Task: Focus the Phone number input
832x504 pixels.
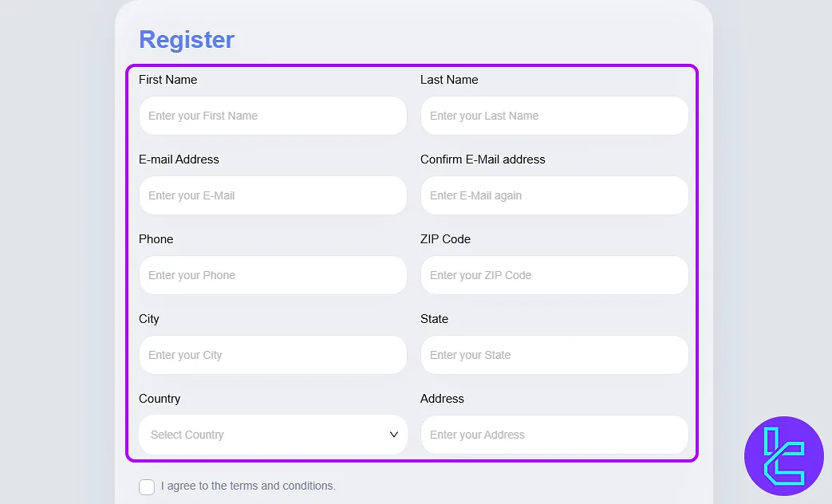Action: click(x=273, y=275)
